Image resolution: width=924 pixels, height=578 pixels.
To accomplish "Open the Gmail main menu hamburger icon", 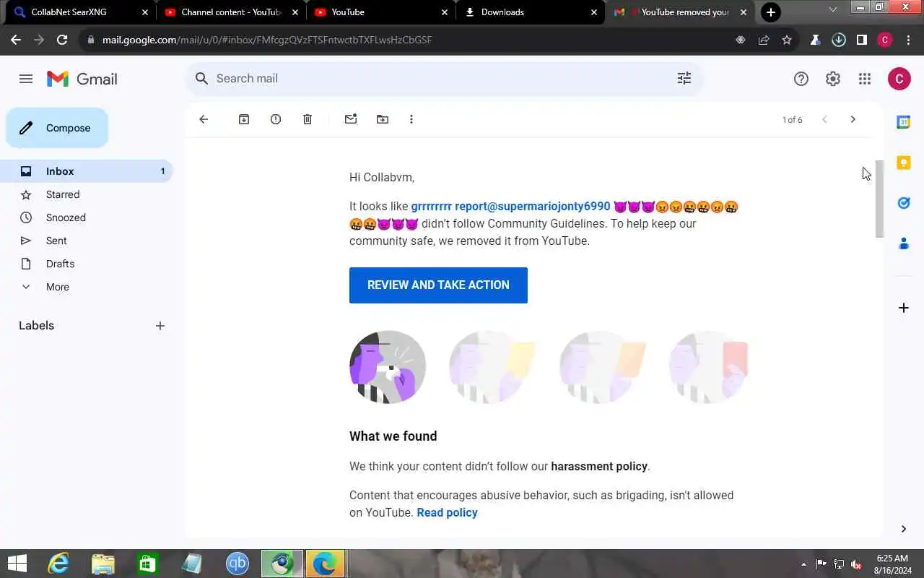I will pos(26,79).
